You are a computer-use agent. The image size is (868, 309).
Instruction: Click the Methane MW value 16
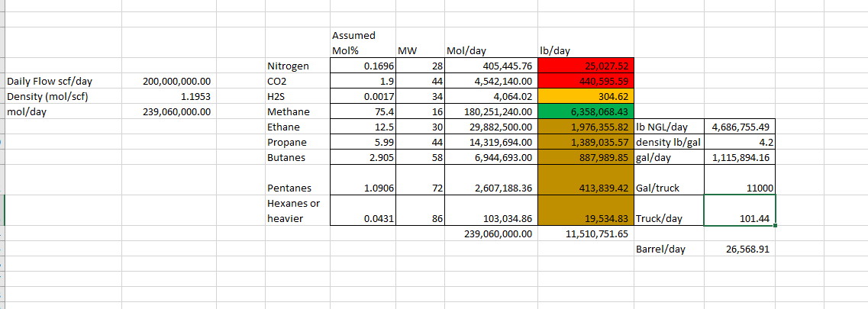click(421, 111)
